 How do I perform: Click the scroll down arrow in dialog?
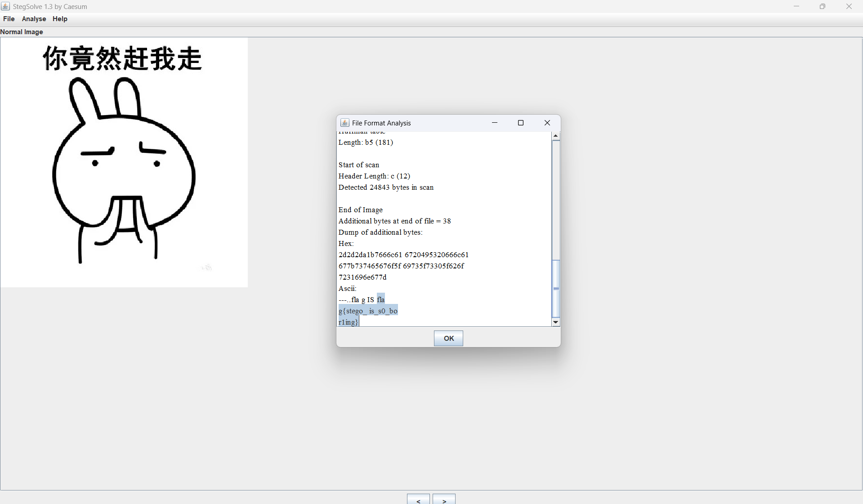[x=556, y=322]
